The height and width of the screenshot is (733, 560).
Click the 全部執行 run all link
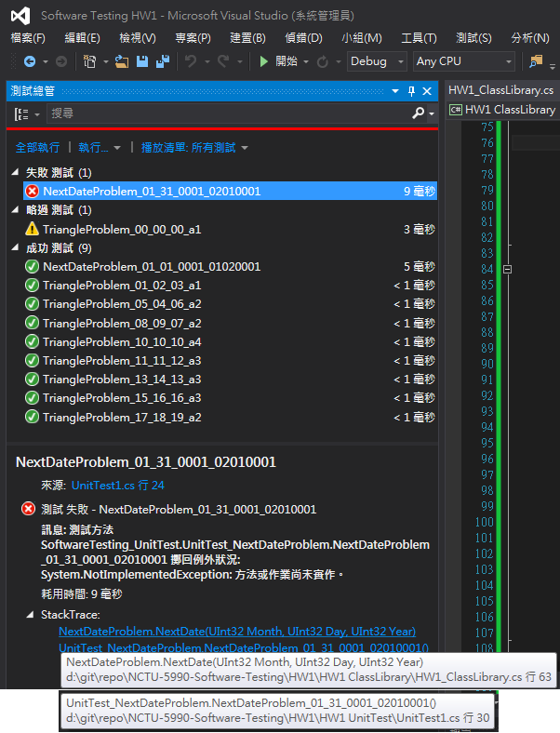pos(37,148)
